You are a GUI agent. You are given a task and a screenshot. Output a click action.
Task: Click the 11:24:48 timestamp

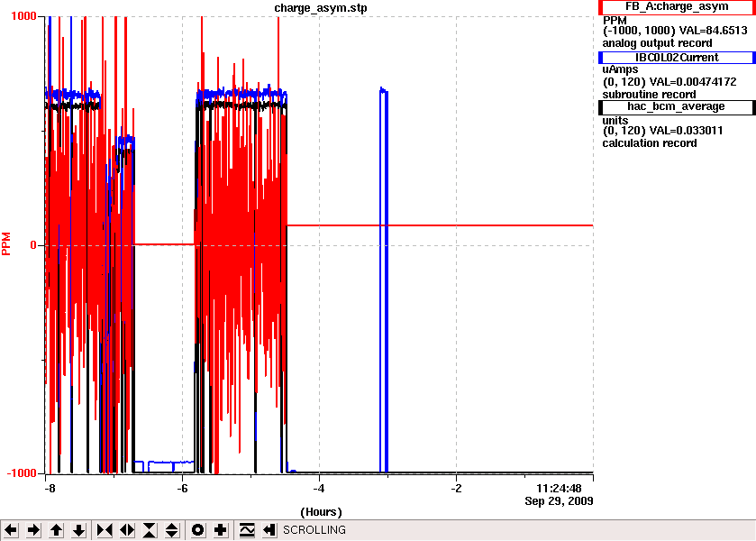tap(559, 489)
